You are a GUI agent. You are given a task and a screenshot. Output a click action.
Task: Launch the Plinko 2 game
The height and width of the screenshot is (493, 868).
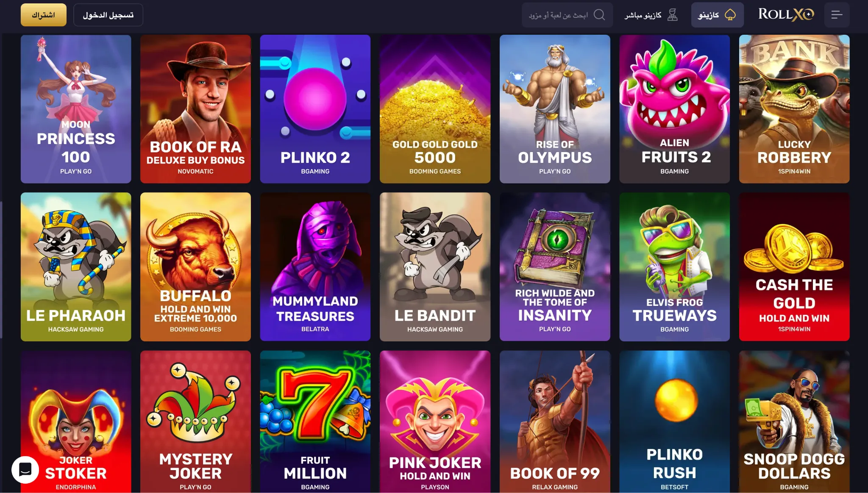(x=315, y=109)
